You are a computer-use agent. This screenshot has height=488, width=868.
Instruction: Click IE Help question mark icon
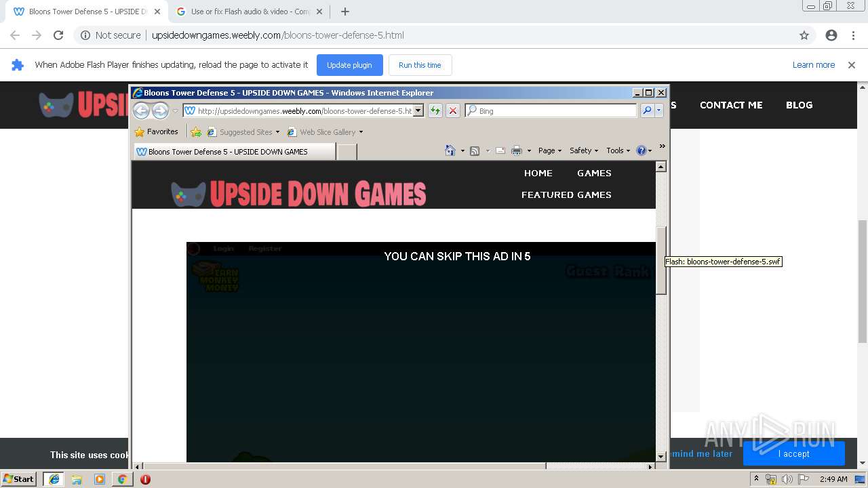(642, 150)
